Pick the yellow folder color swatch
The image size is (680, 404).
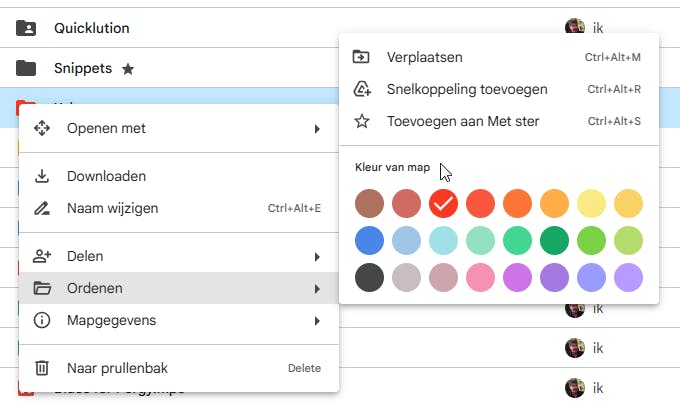tap(591, 204)
